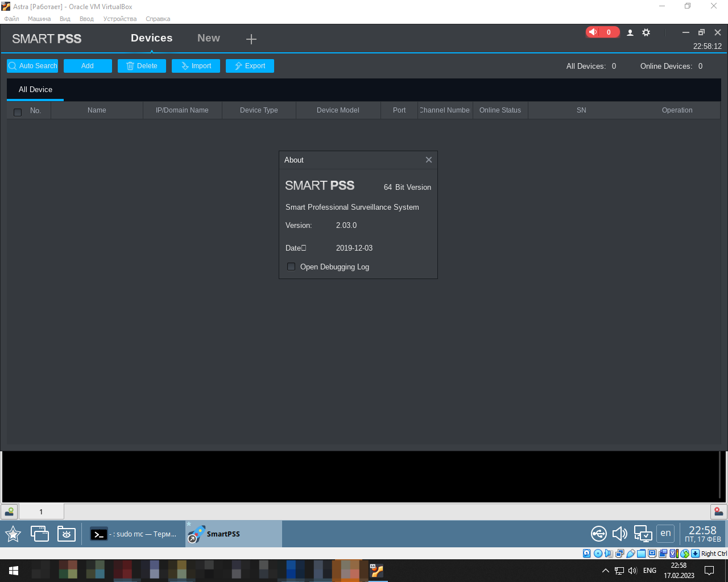Image resolution: width=728 pixels, height=582 pixels.
Task: Click the plus icon to add new tab
Action: click(251, 39)
